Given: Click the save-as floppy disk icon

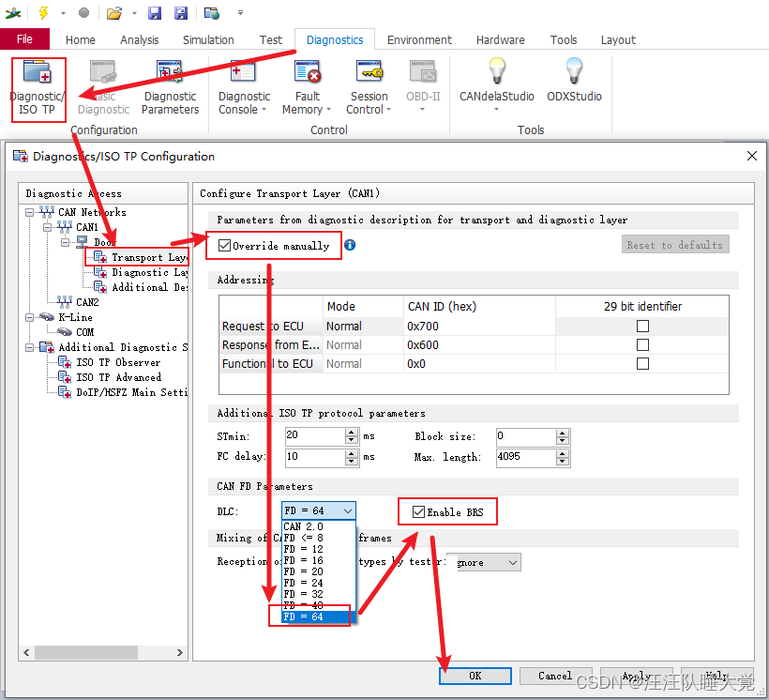Looking at the screenshot, I should pos(181,13).
